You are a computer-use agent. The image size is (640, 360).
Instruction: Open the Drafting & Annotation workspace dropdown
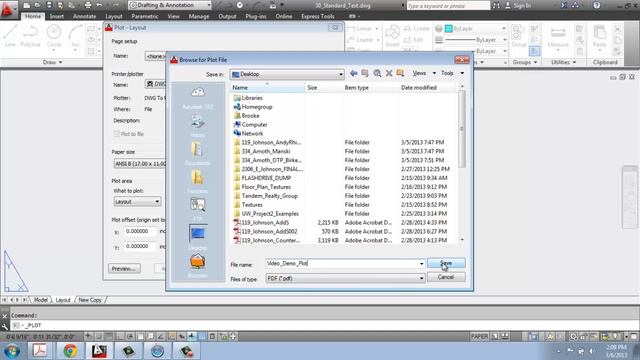(170, 5)
